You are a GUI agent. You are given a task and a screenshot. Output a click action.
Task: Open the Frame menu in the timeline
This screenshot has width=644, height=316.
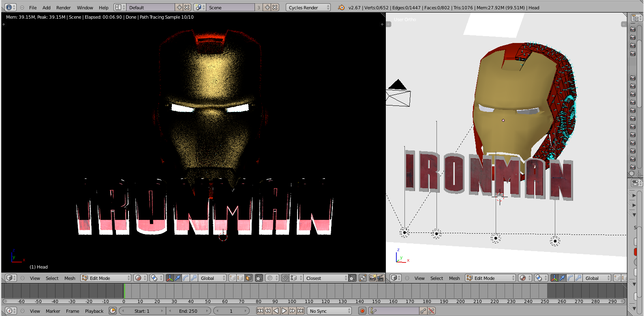coord(73,311)
